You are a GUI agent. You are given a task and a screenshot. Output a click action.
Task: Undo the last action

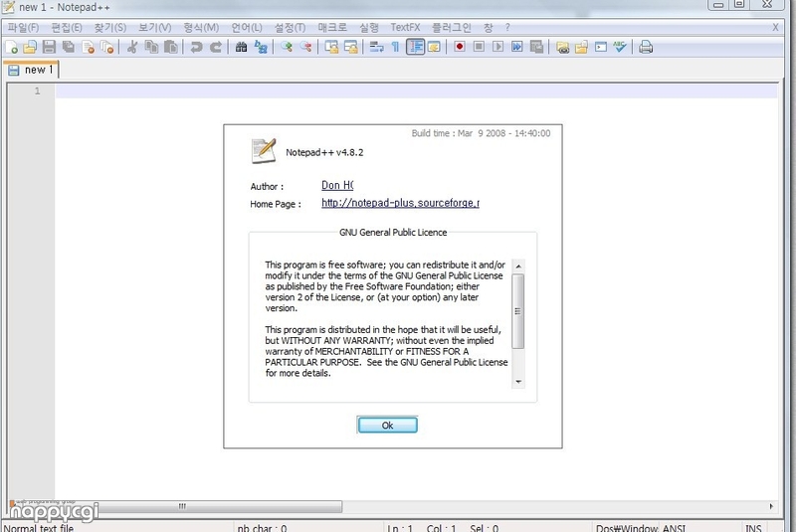coord(196,47)
